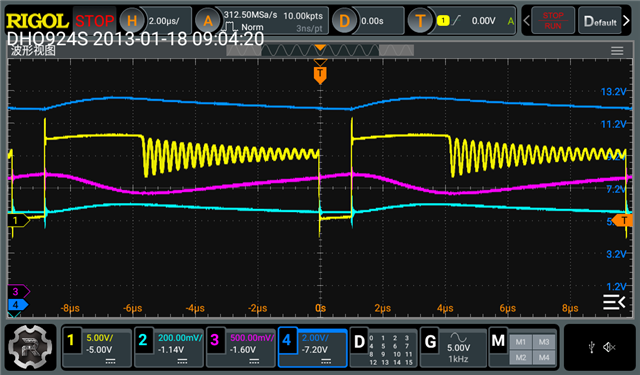Open the RIGOL gear navigation menu
Screen dimensions: 640x375
pyautogui.click(x=30, y=347)
